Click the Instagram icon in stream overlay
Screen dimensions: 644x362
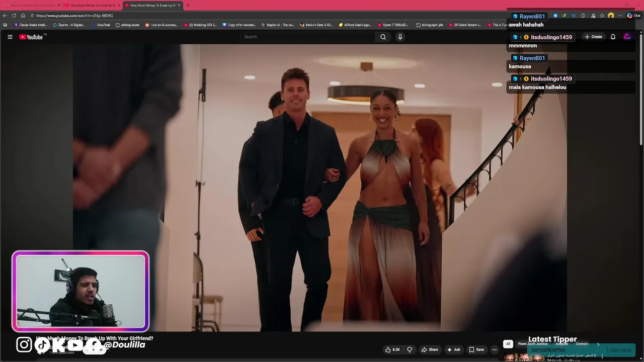24,344
